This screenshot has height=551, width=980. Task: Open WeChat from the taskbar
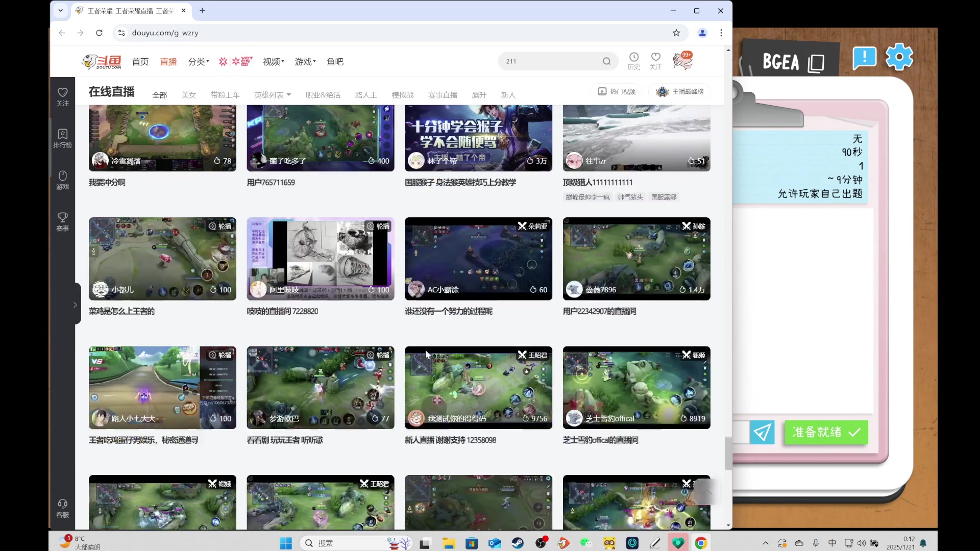(586, 543)
